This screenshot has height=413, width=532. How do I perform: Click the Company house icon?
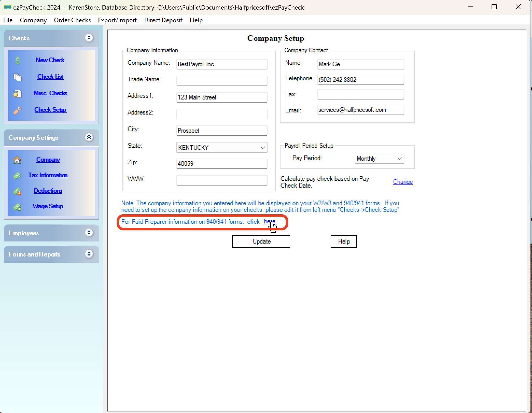(x=17, y=160)
